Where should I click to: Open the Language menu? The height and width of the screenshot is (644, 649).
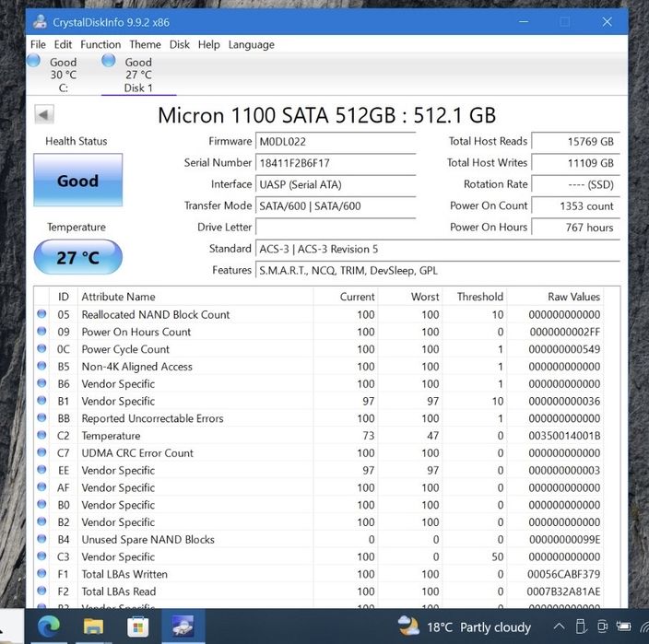click(x=252, y=44)
